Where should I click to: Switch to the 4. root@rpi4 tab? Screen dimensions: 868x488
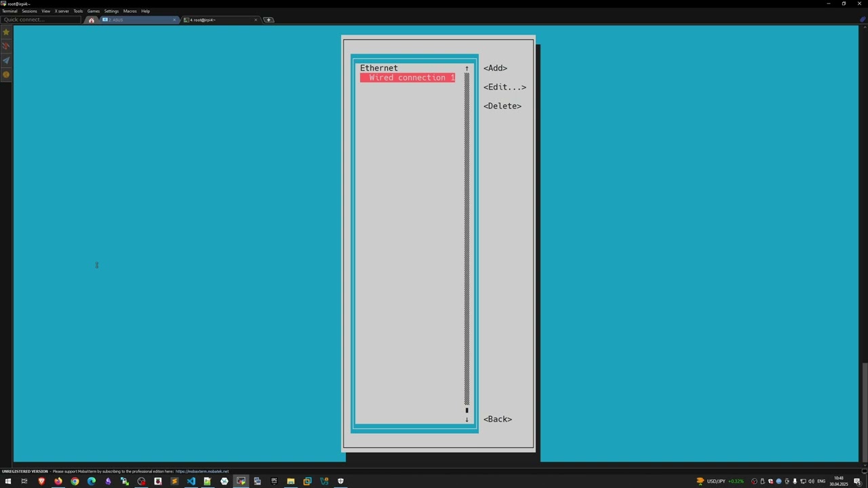coord(220,20)
